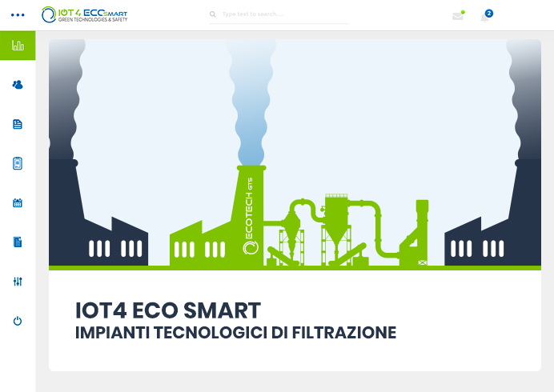Open the mail envelope messages icon
This screenshot has height=392, width=554.
[x=458, y=16]
